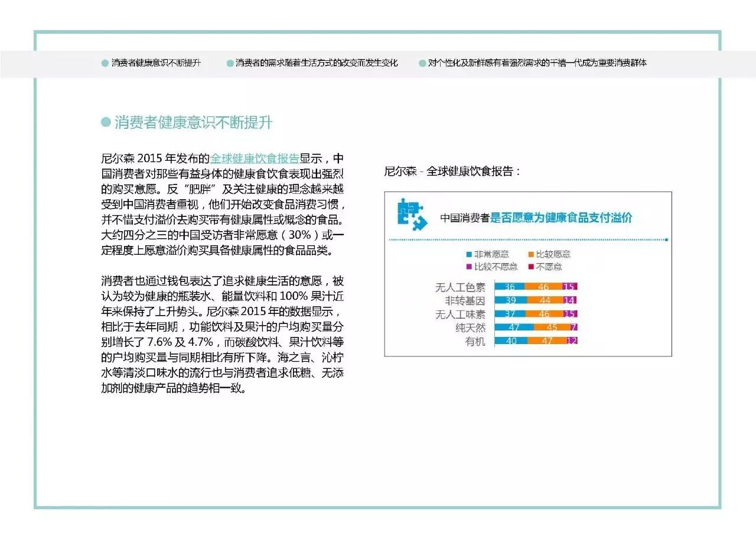This screenshot has width=756, height=535.
Task: Click the teal bullet before the top-bar item 消费者健康意识不断提升
Action: pos(105,63)
